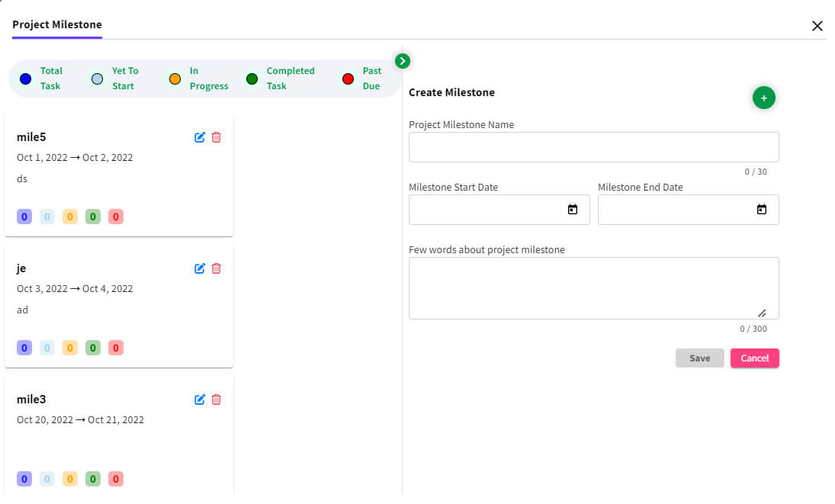835x504 pixels.
Task: Edit the je milestone
Action: pos(199,268)
